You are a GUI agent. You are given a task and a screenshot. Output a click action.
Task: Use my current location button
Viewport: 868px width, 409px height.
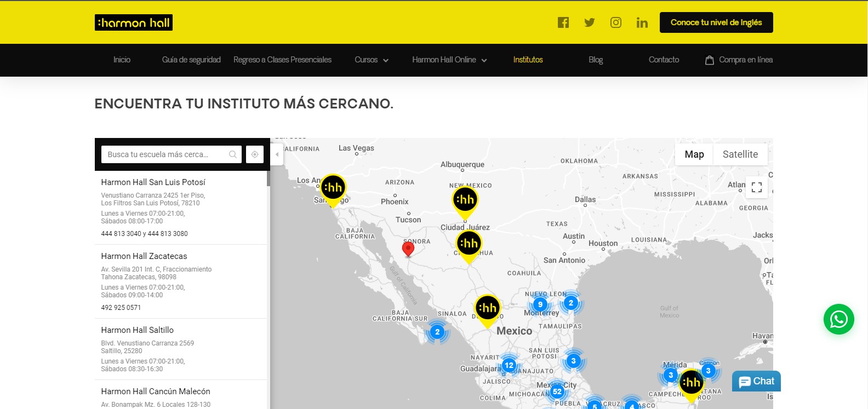point(255,154)
